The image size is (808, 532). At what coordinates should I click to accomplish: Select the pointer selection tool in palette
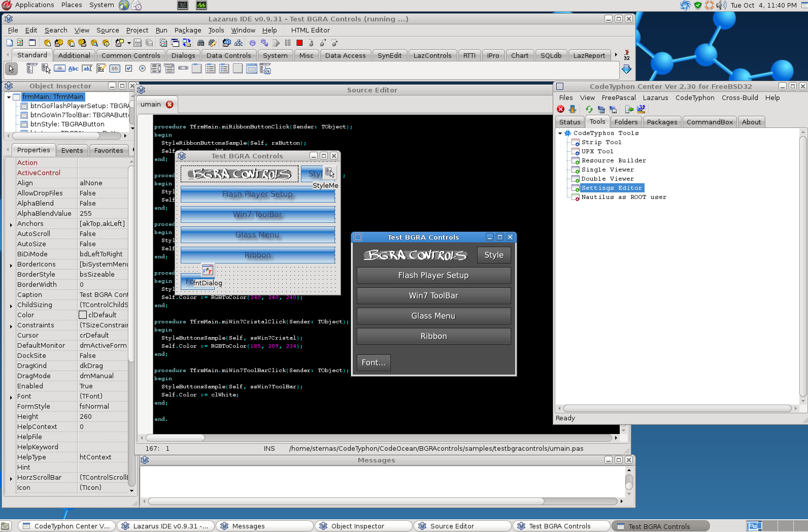pyautogui.click(x=11, y=69)
